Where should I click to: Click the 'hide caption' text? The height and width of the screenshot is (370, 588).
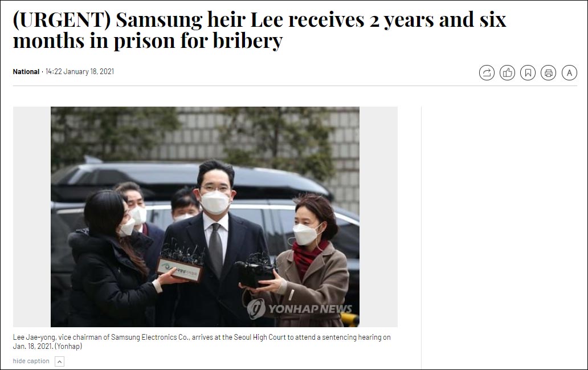click(31, 361)
